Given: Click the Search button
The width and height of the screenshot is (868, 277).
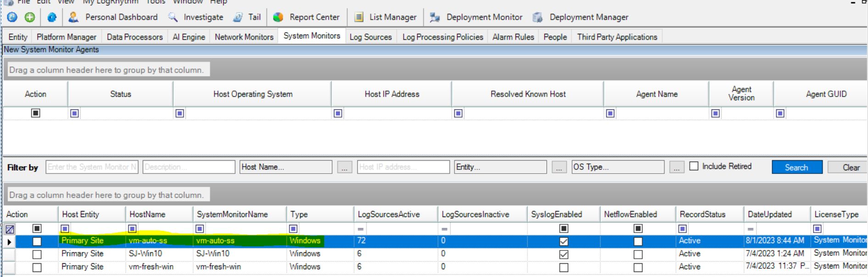Looking at the screenshot, I should 796,168.
